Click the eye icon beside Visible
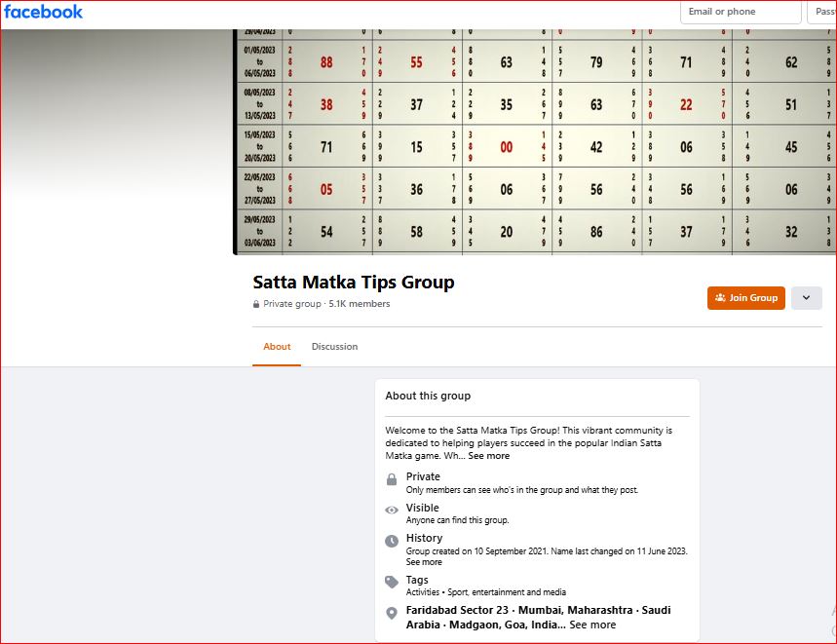This screenshot has width=837, height=644. pyautogui.click(x=391, y=509)
